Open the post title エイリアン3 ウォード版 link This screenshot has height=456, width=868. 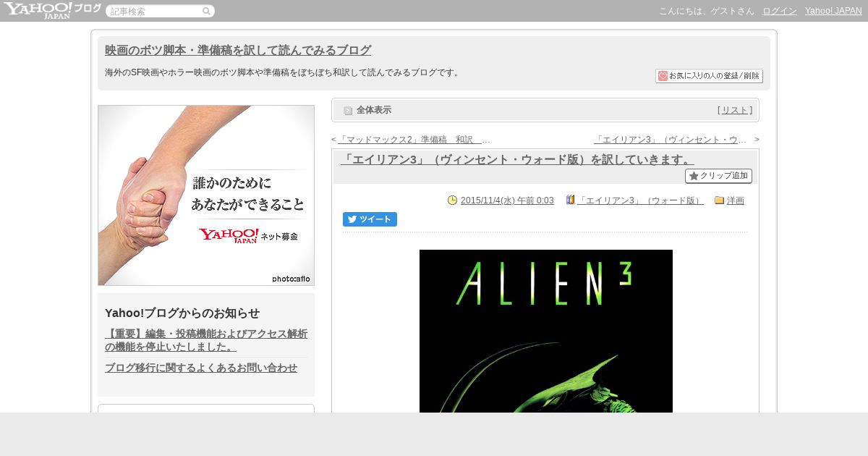pyautogui.click(x=517, y=159)
